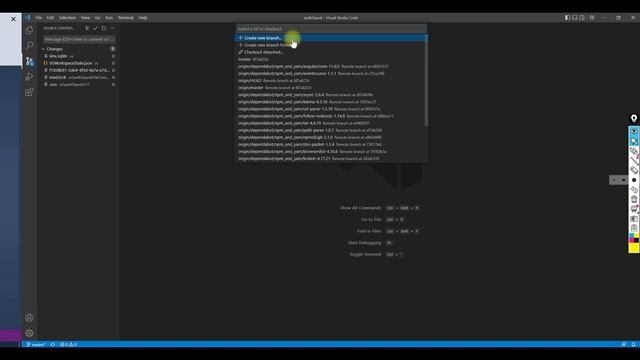This screenshot has width=640, height=360.
Task: Open the Go menu
Action: tap(98, 18)
